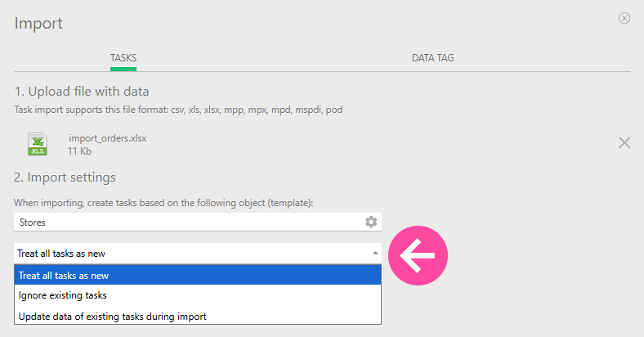Click the supported file formats description
Image resolution: width=644 pixels, height=337 pixels.
(x=178, y=109)
